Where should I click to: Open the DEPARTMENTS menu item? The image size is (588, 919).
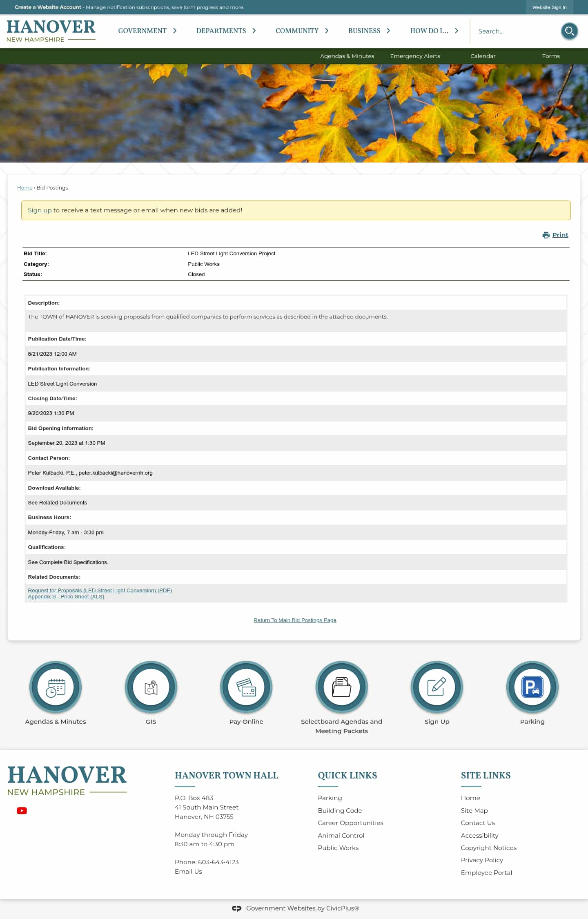pos(221,31)
